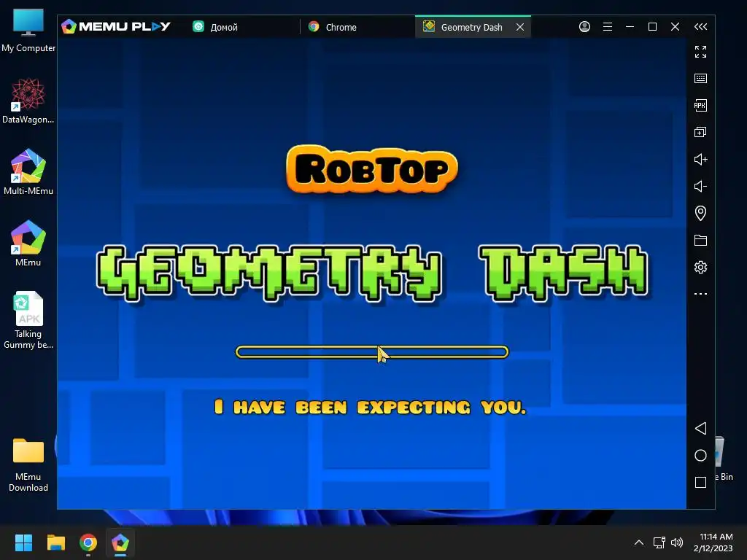This screenshot has height=560, width=747.
Task: Open the MEmu account profile icon
Action: tap(584, 27)
